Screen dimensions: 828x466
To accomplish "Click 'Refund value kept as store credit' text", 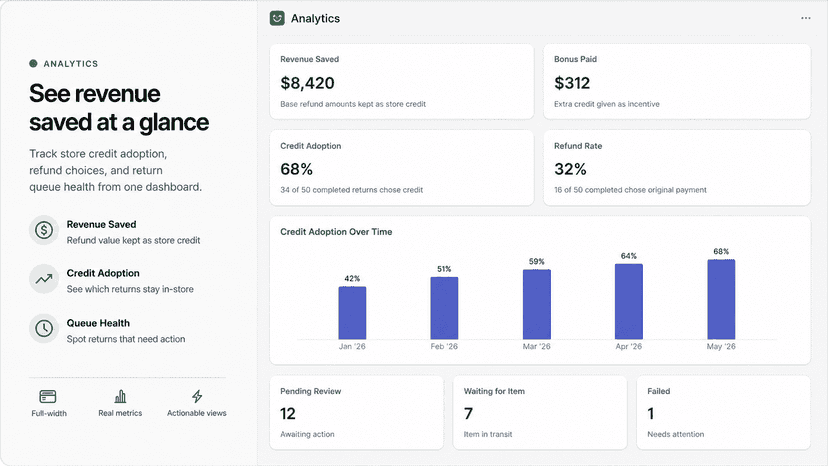I will click(x=133, y=240).
